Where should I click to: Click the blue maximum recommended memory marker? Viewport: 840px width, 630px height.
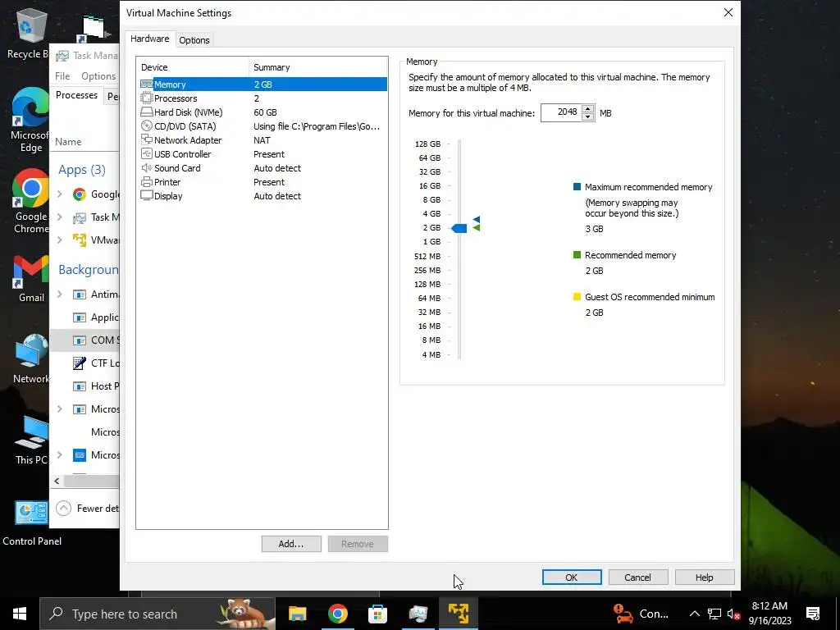coord(477,219)
